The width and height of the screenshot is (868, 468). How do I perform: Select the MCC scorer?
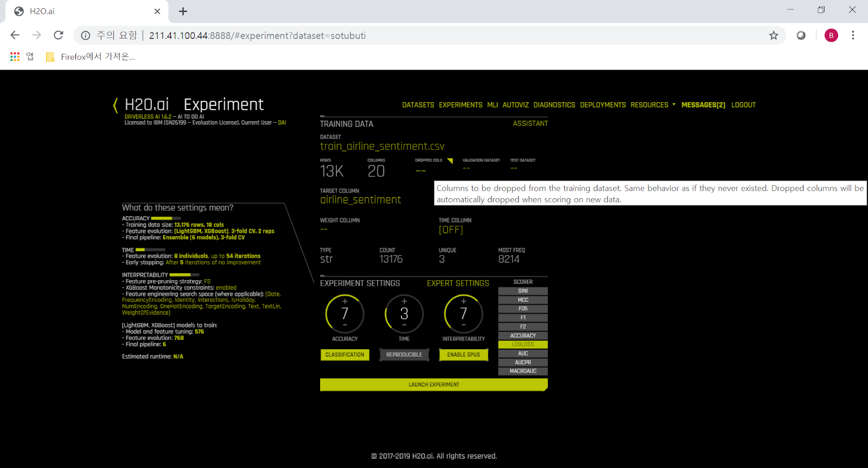pos(523,300)
